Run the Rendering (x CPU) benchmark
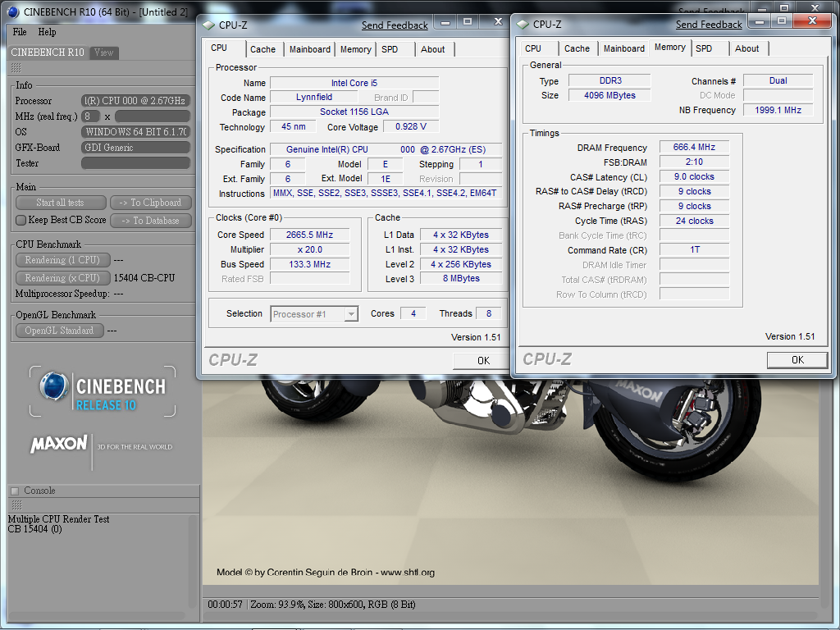 [x=62, y=278]
